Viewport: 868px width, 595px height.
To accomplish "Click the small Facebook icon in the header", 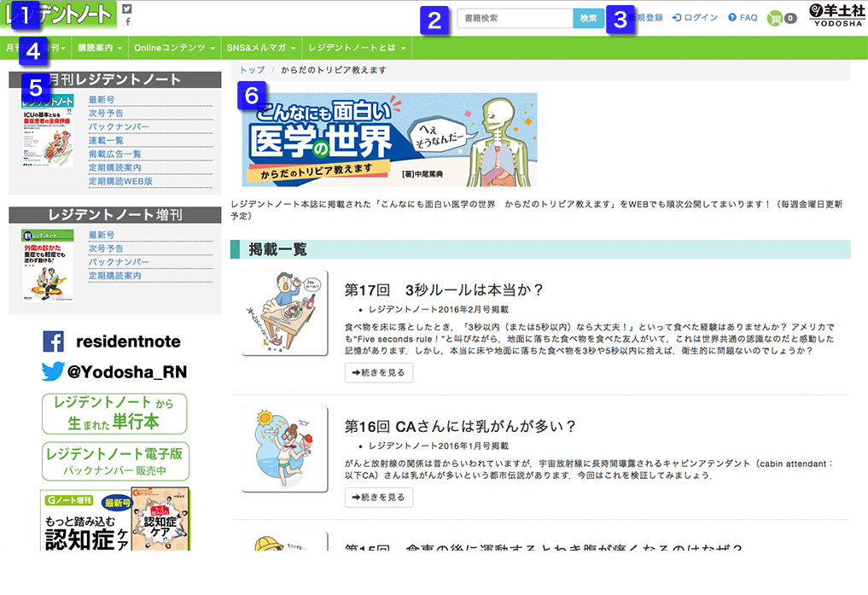I will pos(127,21).
